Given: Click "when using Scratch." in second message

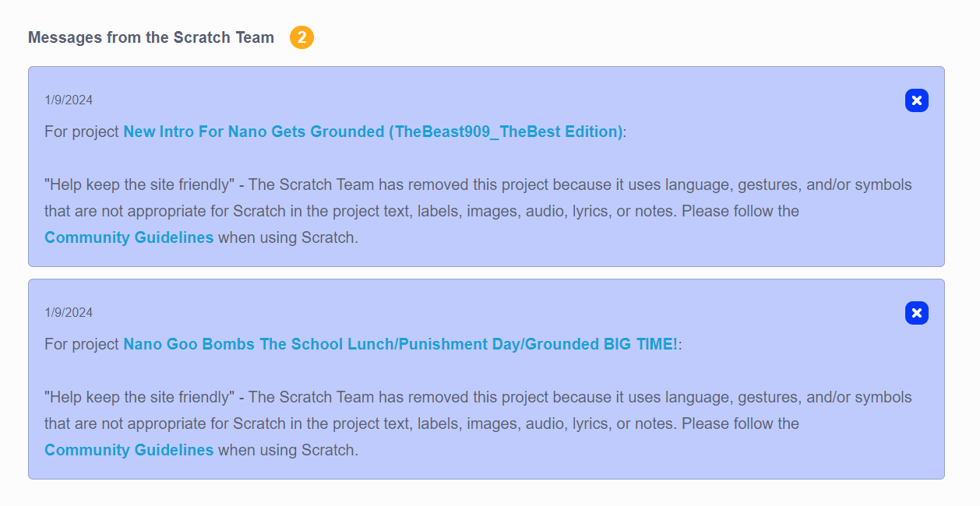Looking at the screenshot, I should click(288, 450).
